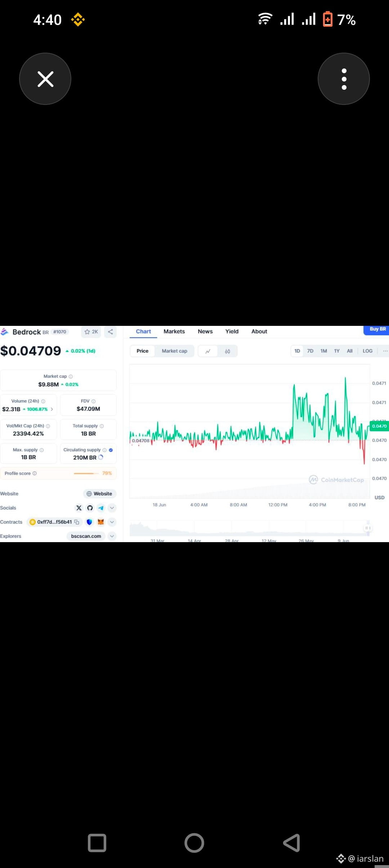Share the Bedrock page

pyautogui.click(x=111, y=332)
